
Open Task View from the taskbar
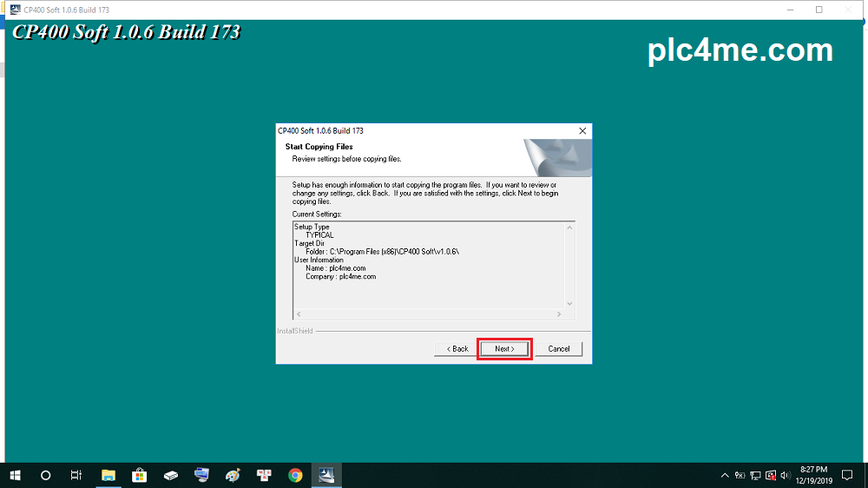[x=76, y=475]
